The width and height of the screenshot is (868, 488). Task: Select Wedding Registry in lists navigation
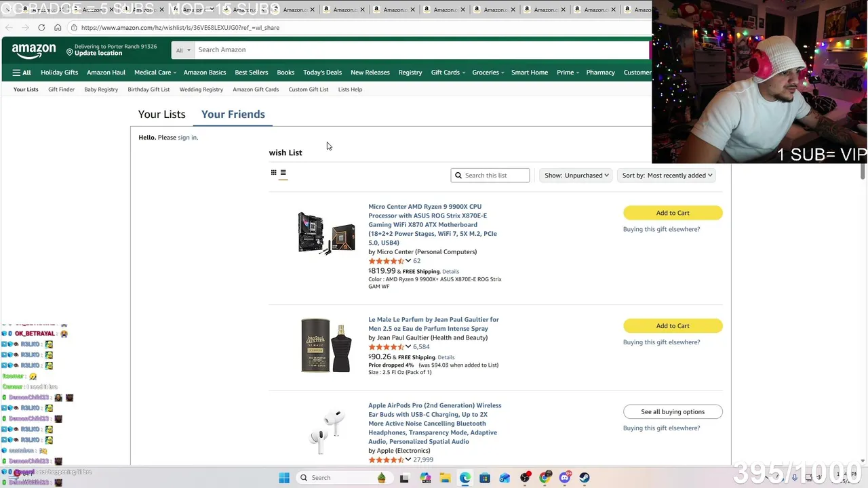click(x=201, y=89)
